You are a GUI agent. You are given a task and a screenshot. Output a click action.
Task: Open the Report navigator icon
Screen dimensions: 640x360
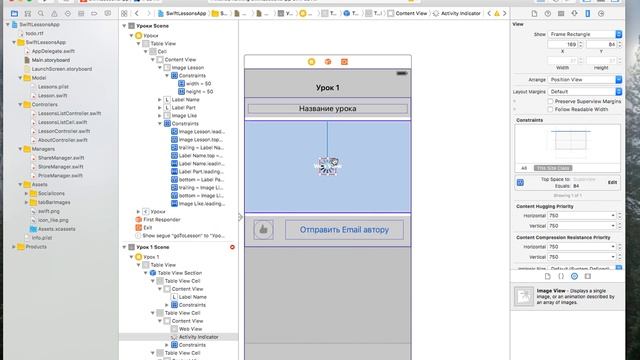(x=108, y=13)
